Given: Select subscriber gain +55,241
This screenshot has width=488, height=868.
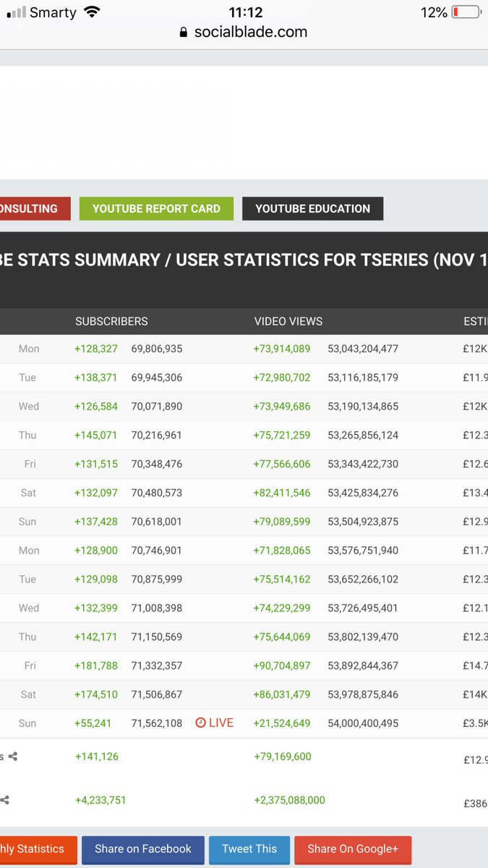Looking at the screenshot, I should (x=93, y=723).
